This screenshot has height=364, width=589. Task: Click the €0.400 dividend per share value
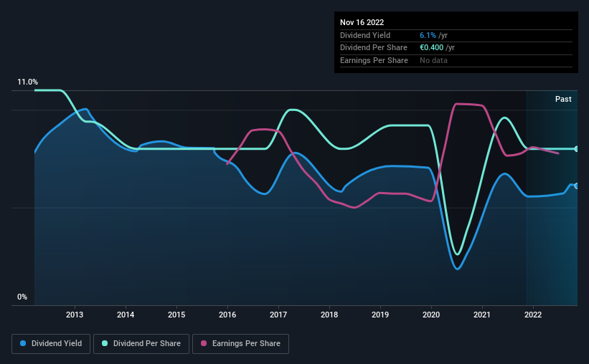(432, 48)
